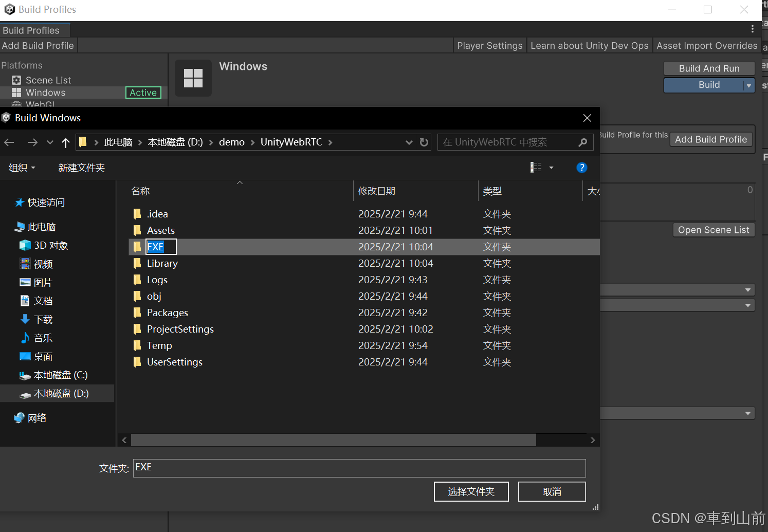Click 新建文件夹 to create a folder
Image resolution: width=768 pixels, height=532 pixels.
click(82, 168)
